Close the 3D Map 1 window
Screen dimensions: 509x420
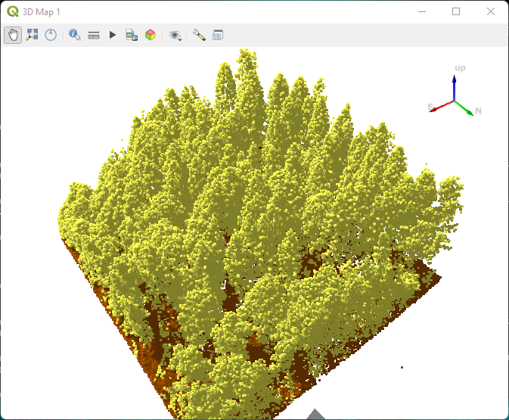pos(491,11)
